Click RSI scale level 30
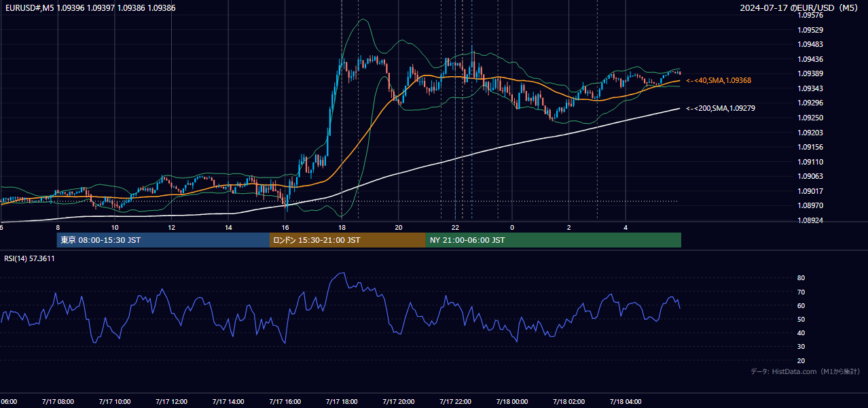 [801, 347]
